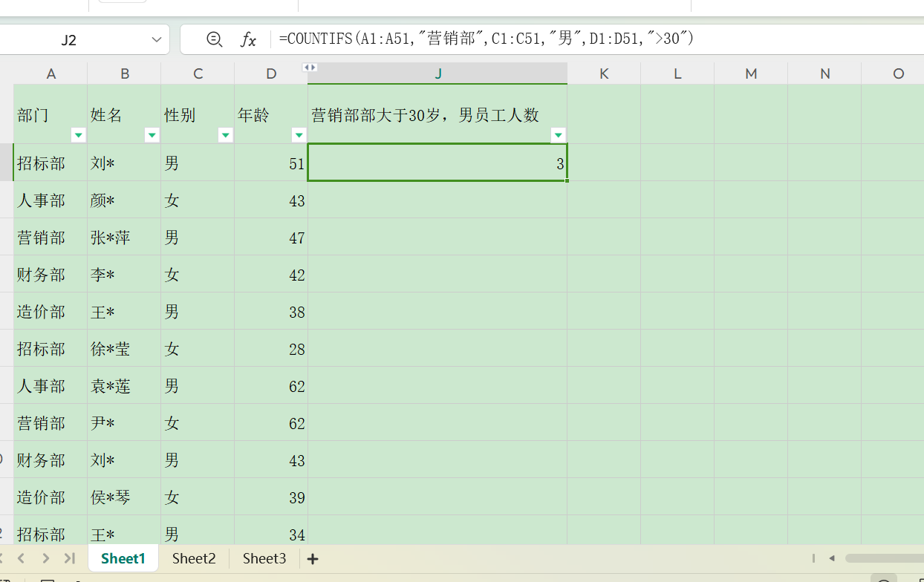Switch to the Sheet1 tab

[x=123, y=558]
